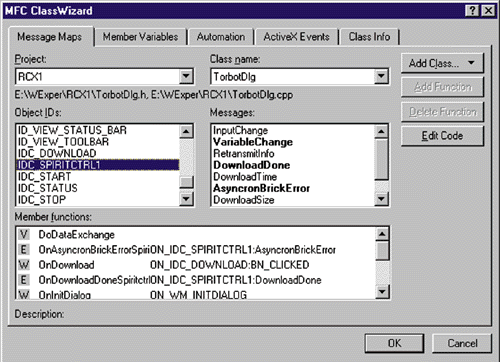
Task: Click scroll-down arrow of Messages list
Action: coord(381,199)
